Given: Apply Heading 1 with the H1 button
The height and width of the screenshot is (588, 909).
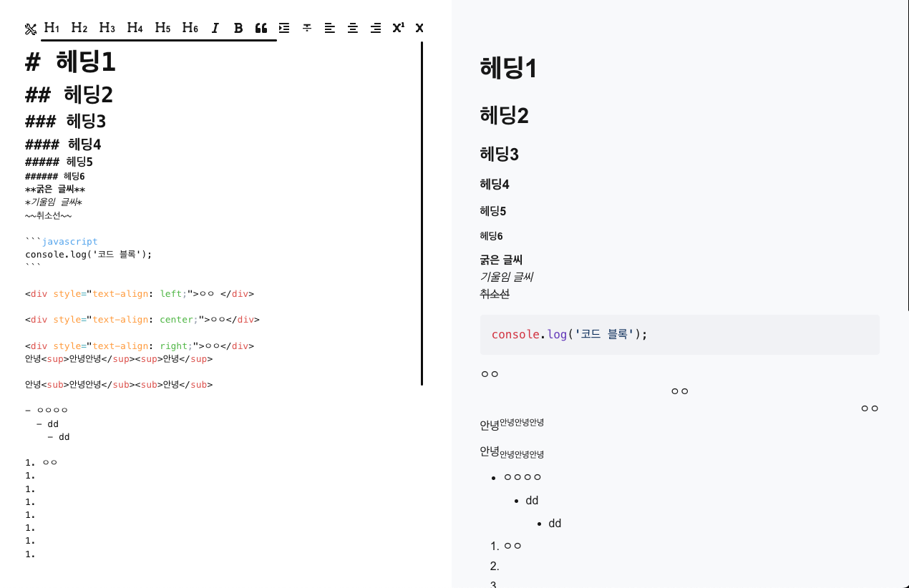Looking at the screenshot, I should tap(52, 28).
